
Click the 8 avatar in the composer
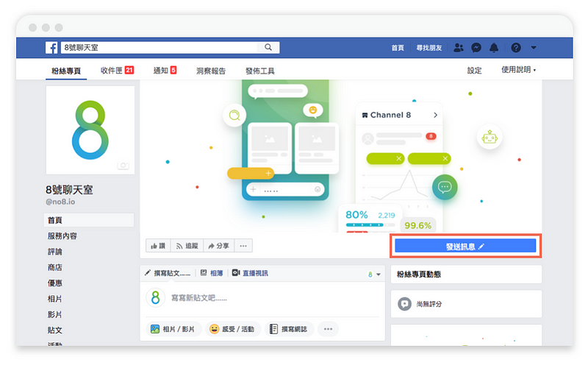[155, 298]
